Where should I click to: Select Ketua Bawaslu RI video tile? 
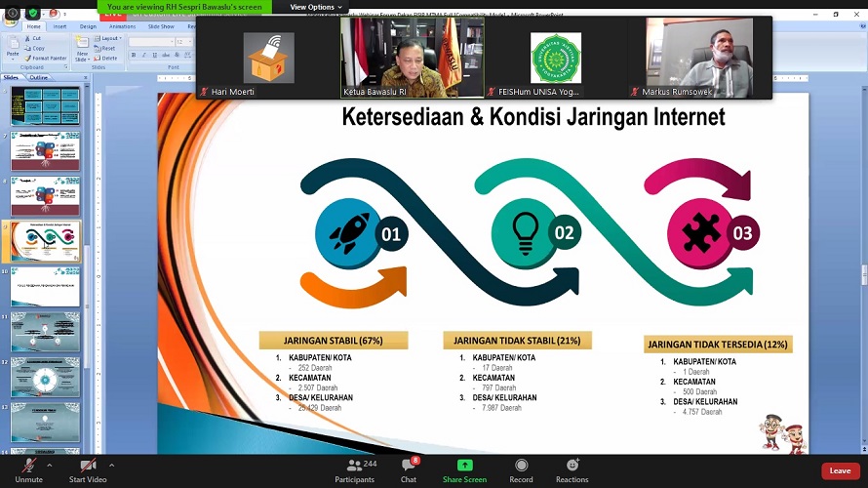(x=412, y=58)
